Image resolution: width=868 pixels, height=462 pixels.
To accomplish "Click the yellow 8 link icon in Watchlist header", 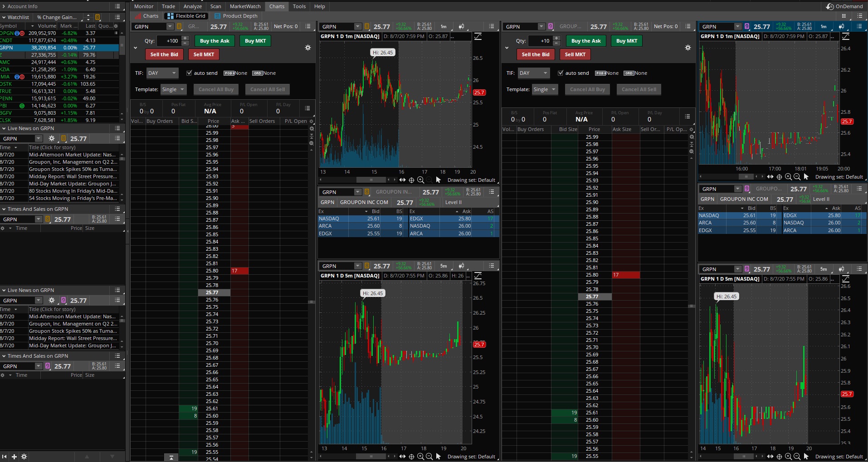I will 98,17.
